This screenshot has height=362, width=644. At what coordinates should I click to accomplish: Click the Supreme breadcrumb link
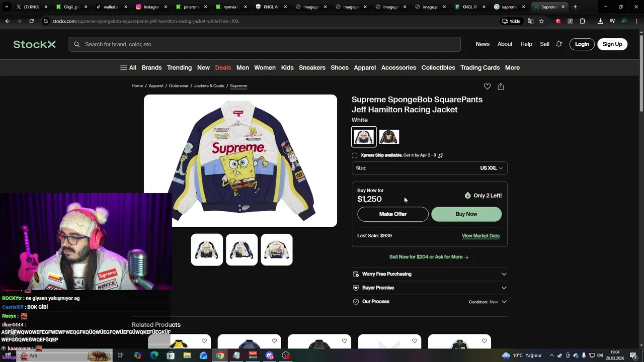(238, 86)
